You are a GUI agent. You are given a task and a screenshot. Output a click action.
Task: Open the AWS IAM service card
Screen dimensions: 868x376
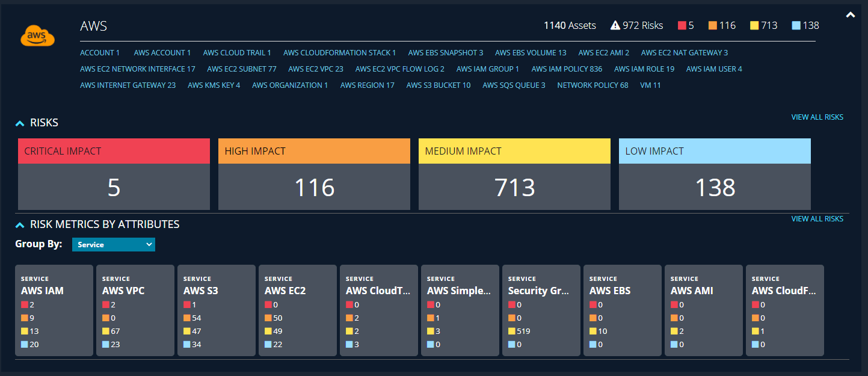click(54, 310)
